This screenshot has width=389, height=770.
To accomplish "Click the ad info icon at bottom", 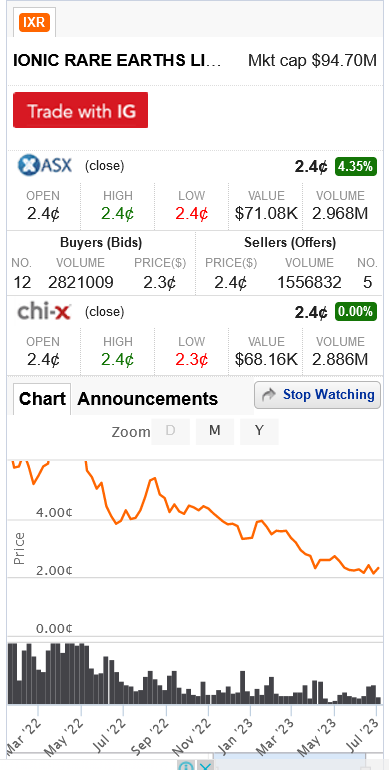I will (x=186, y=765).
